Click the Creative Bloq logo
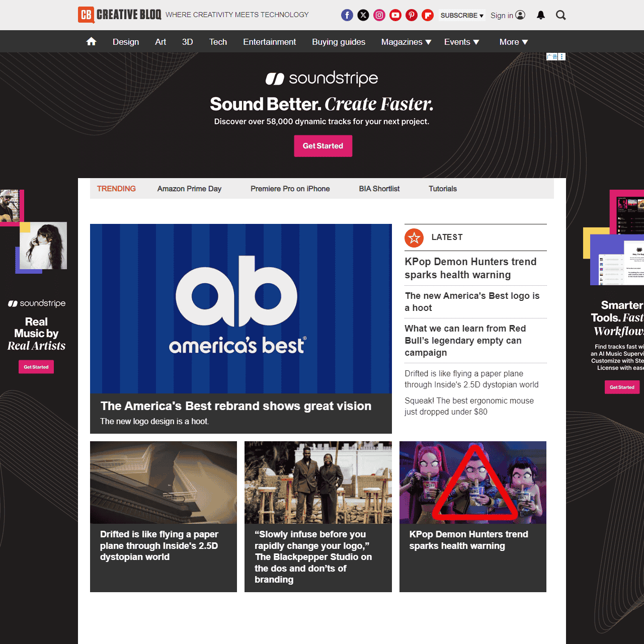This screenshot has height=644, width=644. 120,15
